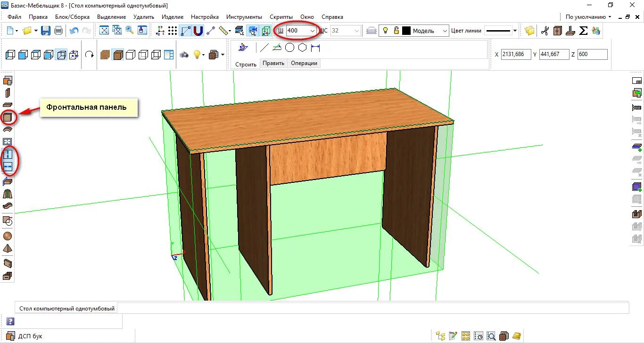The image size is (644, 343).
Task: Open the Инструменты menu
Action: point(244,17)
